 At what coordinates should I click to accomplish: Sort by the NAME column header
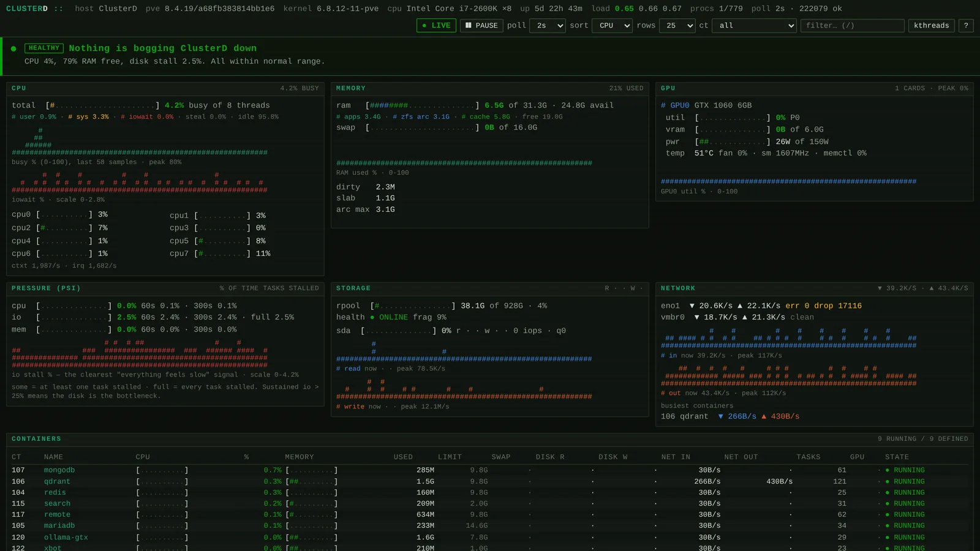pyautogui.click(x=53, y=457)
